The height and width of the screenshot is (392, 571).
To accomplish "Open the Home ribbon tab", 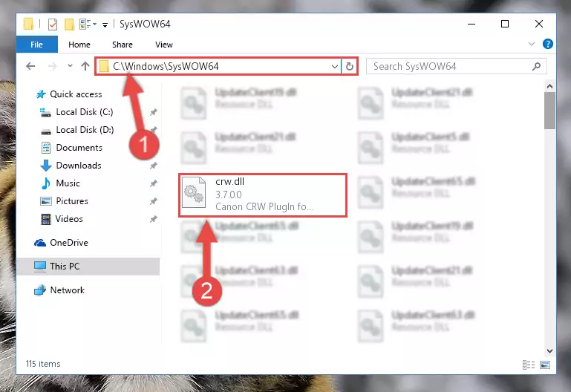I will point(79,45).
